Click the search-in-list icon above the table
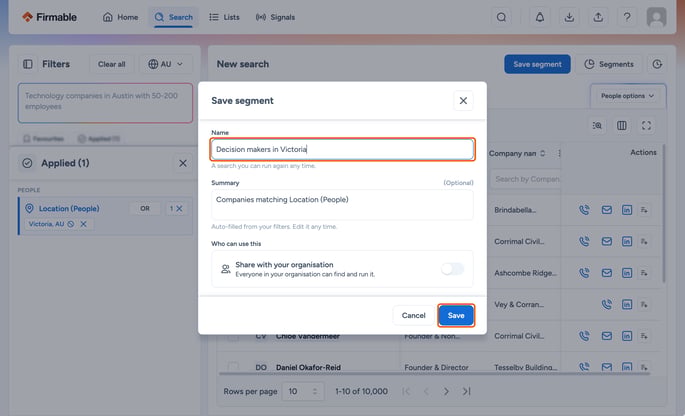The height and width of the screenshot is (416, 685). (597, 126)
